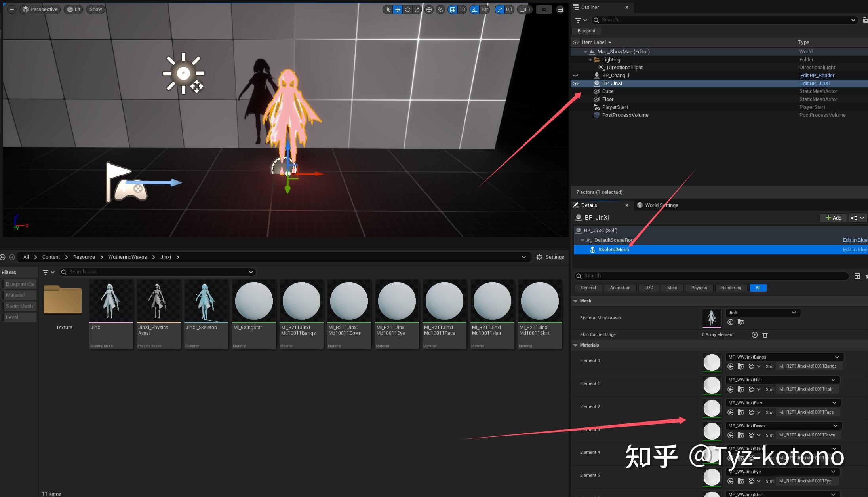Image resolution: width=868 pixels, height=497 pixels.
Task: Click browse-to-asset icon beside Skeletal Mesh Asset
Action: click(740, 322)
